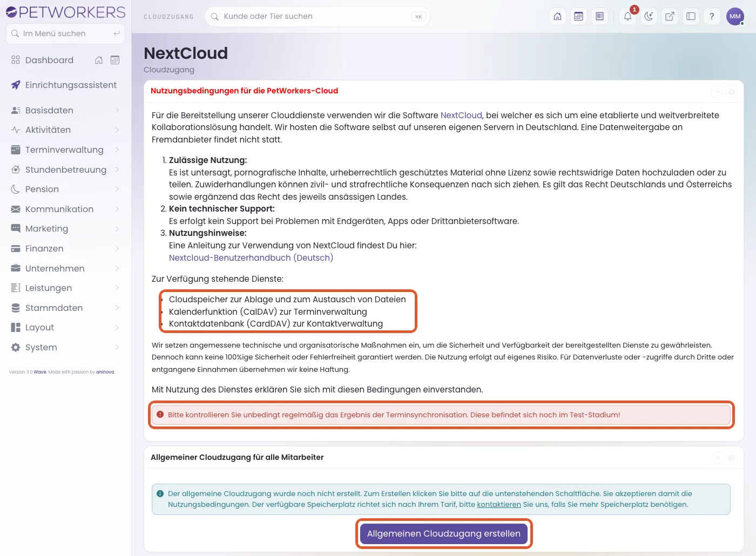Collapse the Allgemeiner Cloudzugang panel with its chevron
756x556 pixels.
[x=717, y=458]
